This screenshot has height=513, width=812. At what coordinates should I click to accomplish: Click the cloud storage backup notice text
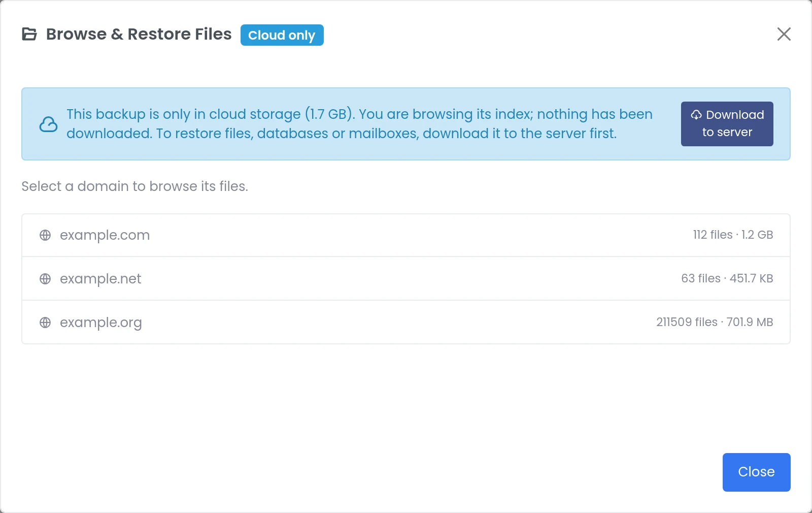click(359, 124)
